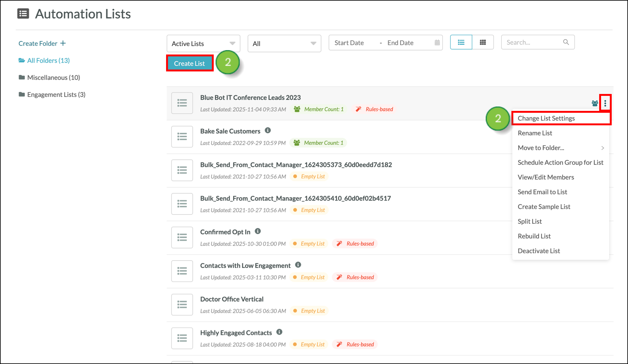
Task: Click info icon beside Bake Sale Customers
Action: [268, 130]
